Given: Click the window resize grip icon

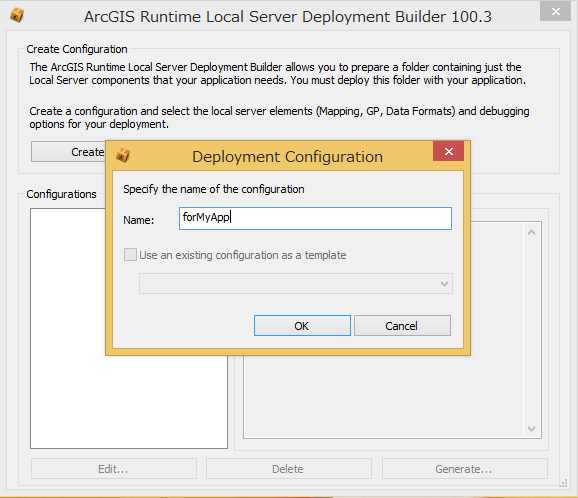Looking at the screenshot, I should point(563,483).
